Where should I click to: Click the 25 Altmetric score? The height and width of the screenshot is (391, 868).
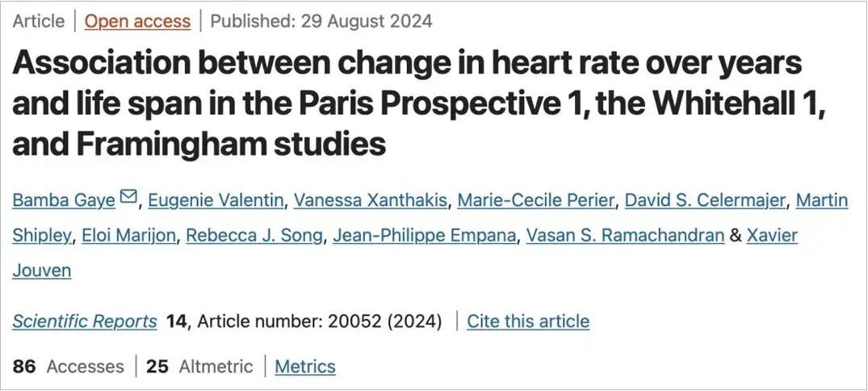click(199, 366)
